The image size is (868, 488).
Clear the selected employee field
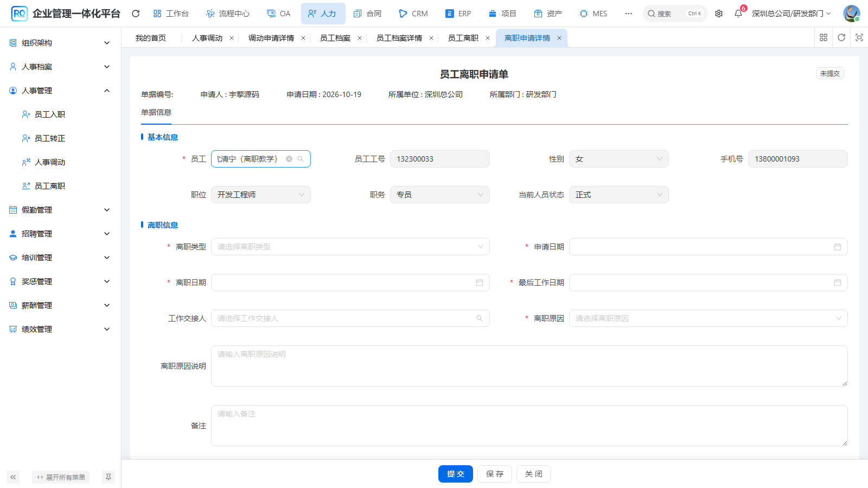[x=289, y=159]
